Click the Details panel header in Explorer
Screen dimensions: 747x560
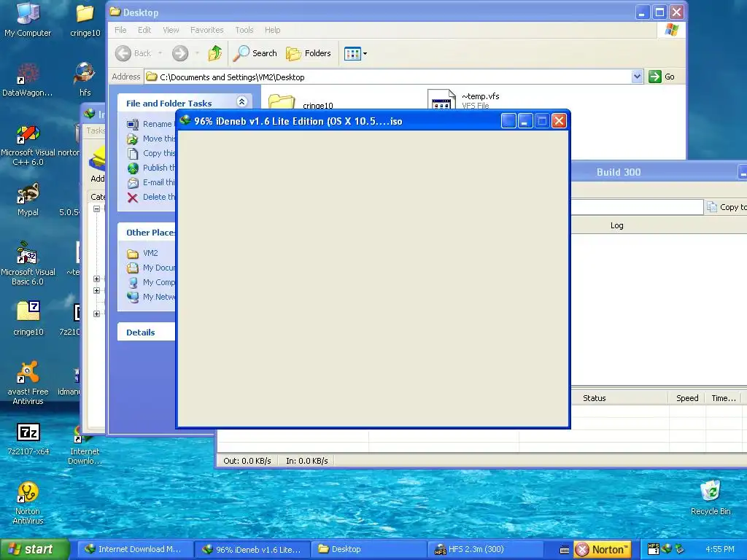point(146,332)
